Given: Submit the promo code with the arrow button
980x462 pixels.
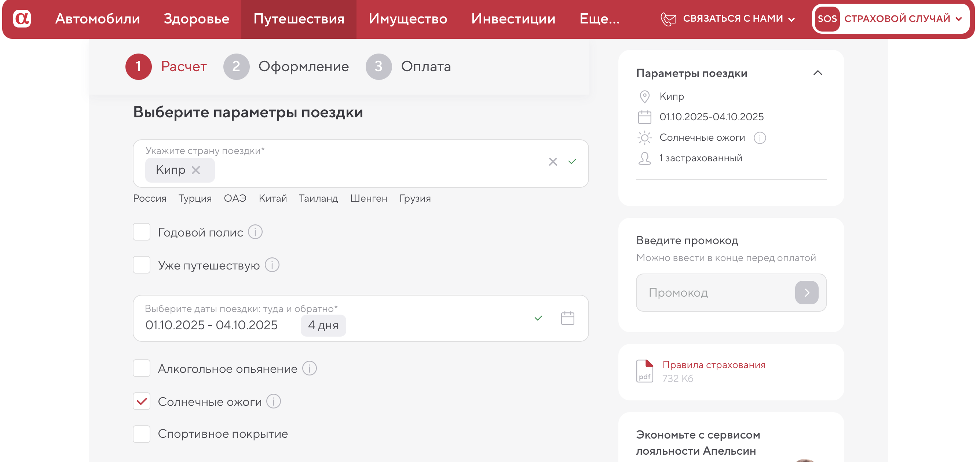Looking at the screenshot, I should [x=807, y=293].
